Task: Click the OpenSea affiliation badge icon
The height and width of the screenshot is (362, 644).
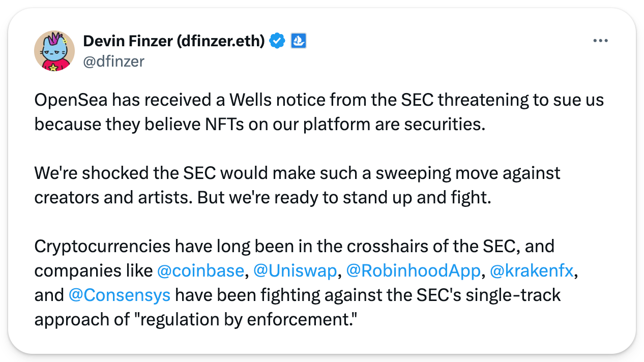Action: (298, 41)
